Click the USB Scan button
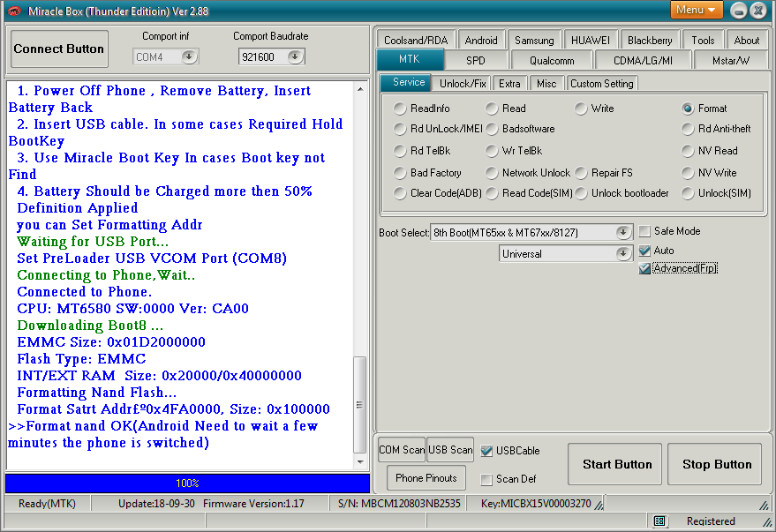The image size is (776, 532). (450, 449)
